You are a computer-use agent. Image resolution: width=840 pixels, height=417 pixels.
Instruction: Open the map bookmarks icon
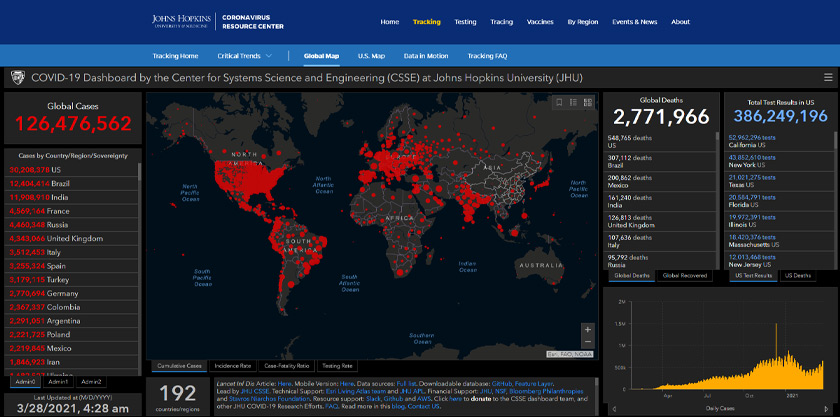[559, 102]
